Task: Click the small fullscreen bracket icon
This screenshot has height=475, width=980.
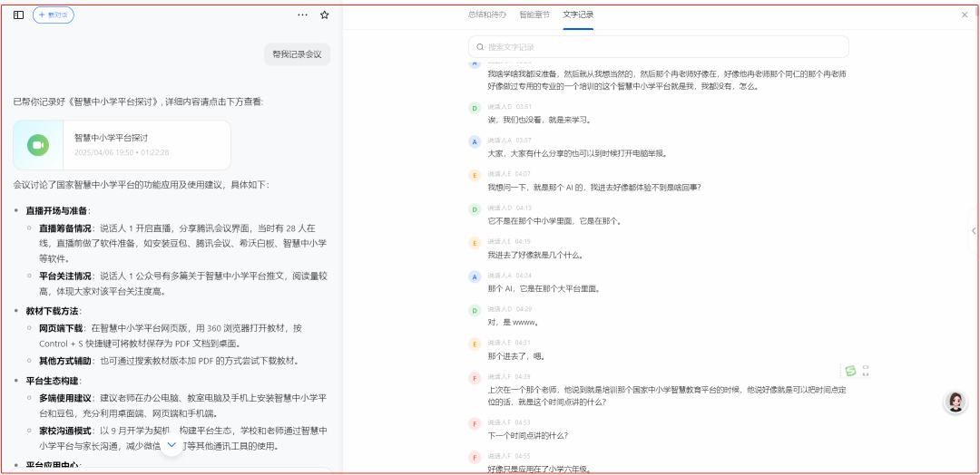Action: (x=866, y=371)
